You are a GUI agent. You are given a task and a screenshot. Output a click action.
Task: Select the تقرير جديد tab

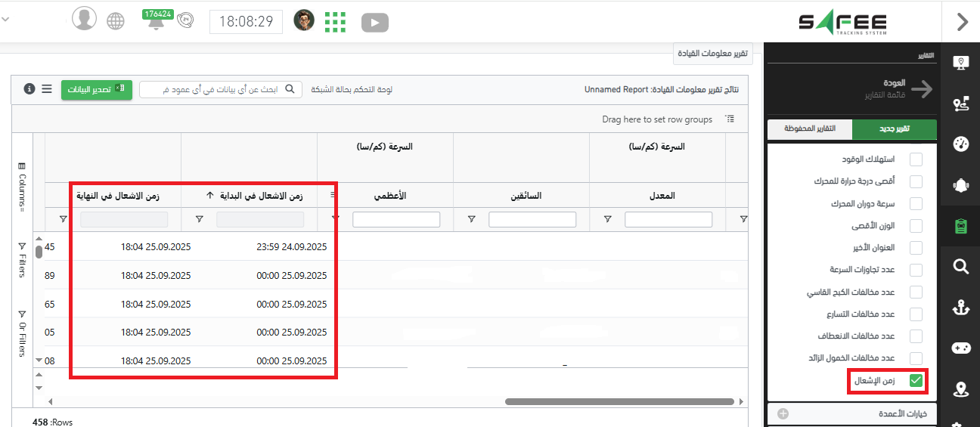pyautogui.click(x=894, y=129)
